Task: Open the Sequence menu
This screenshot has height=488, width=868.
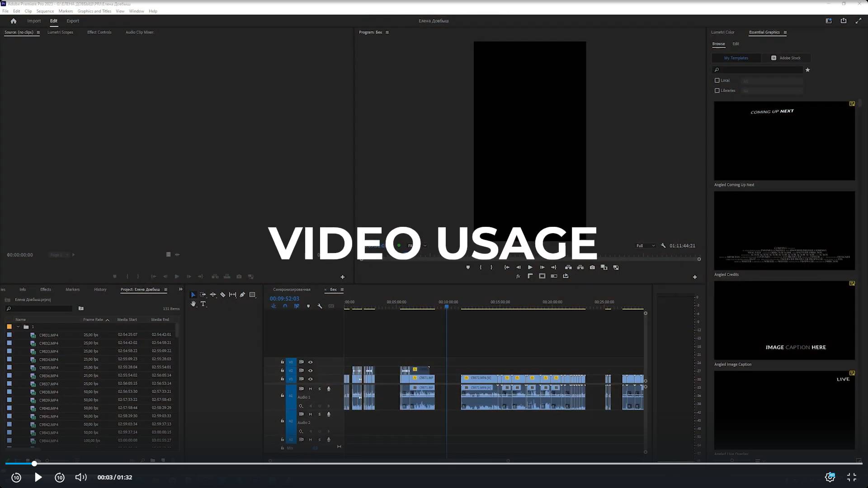Action: pyautogui.click(x=45, y=11)
